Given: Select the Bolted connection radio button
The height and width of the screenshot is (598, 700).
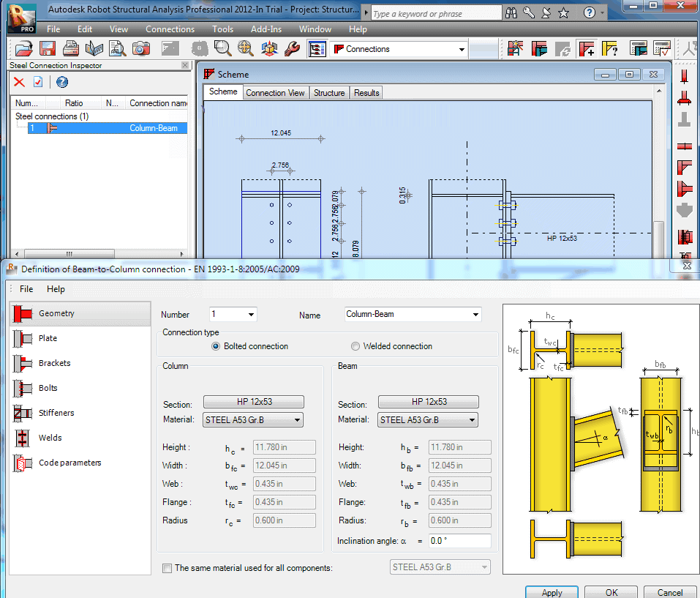Looking at the screenshot, I should point(216,346).
